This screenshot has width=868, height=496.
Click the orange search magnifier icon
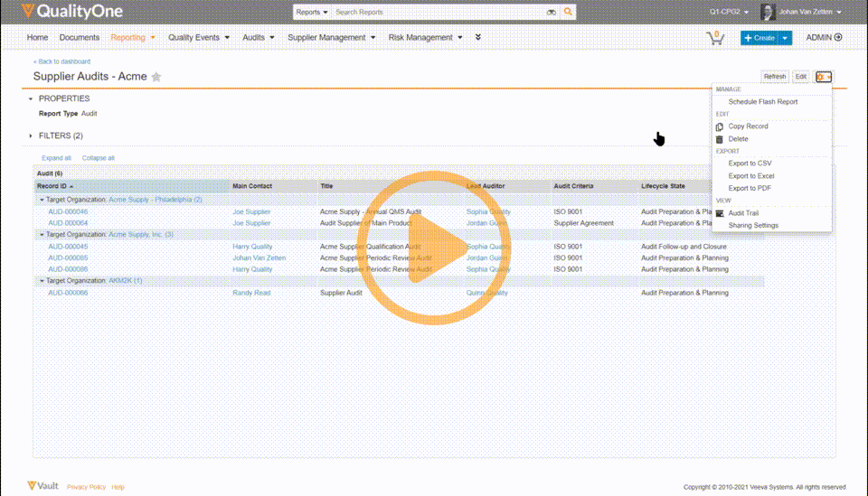568,12
